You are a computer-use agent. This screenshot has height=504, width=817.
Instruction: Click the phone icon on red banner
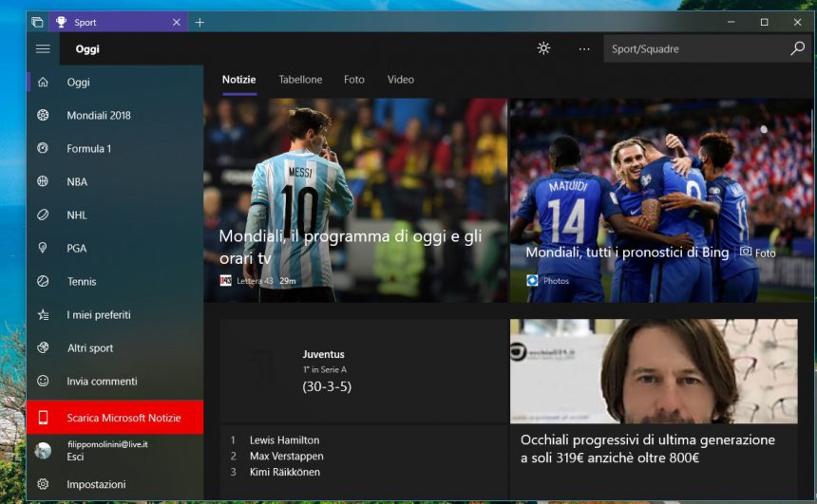pyautogui.click(x=43, y=418)
